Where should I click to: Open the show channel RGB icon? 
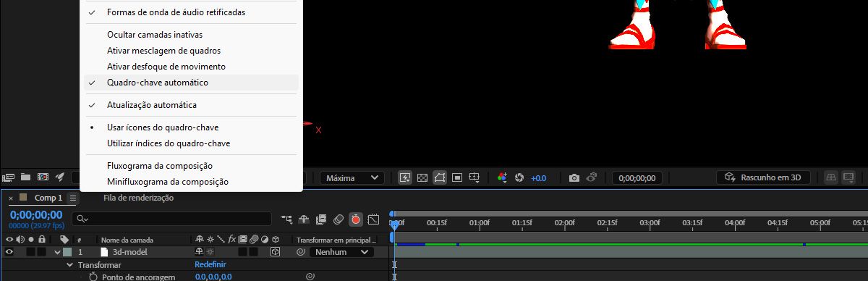502,177
